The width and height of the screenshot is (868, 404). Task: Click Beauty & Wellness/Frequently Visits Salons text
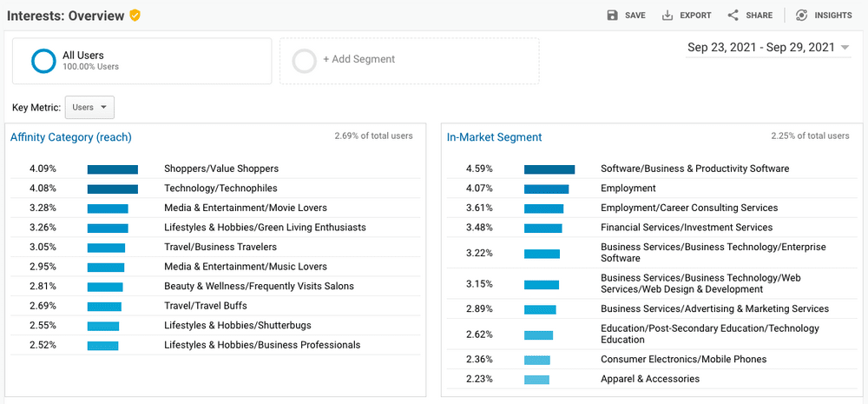[x=259, y=286]
